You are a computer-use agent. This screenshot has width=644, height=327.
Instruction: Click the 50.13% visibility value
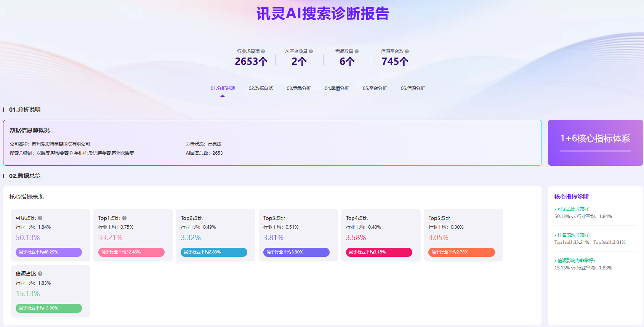tap(28, 237)
